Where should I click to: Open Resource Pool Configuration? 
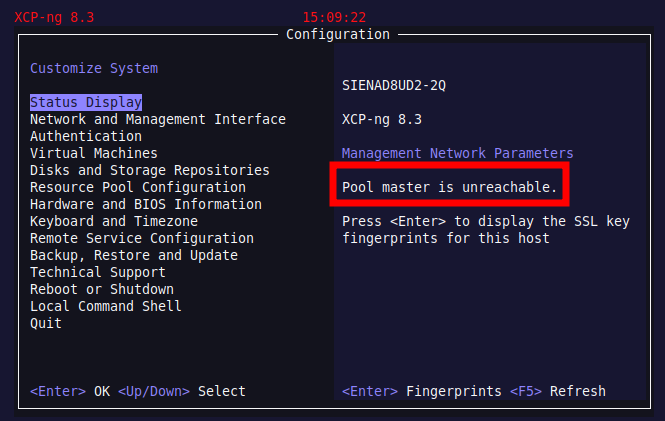click(138, 187)
